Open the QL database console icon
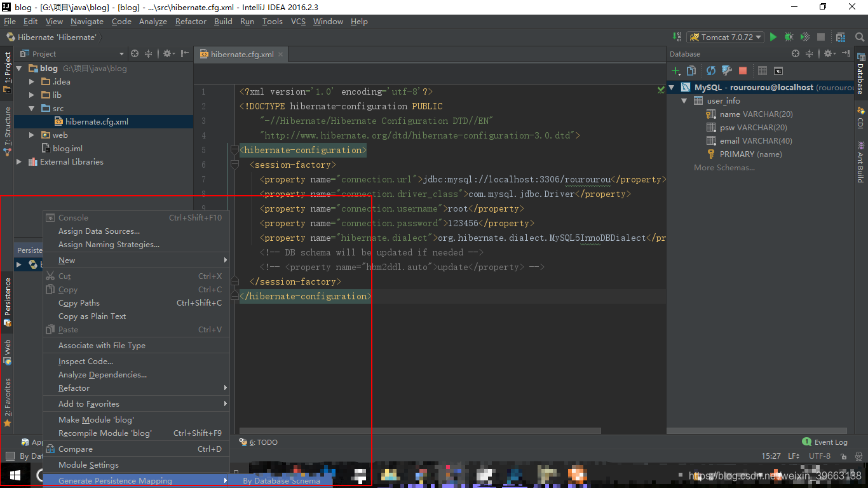 (778, 71)
